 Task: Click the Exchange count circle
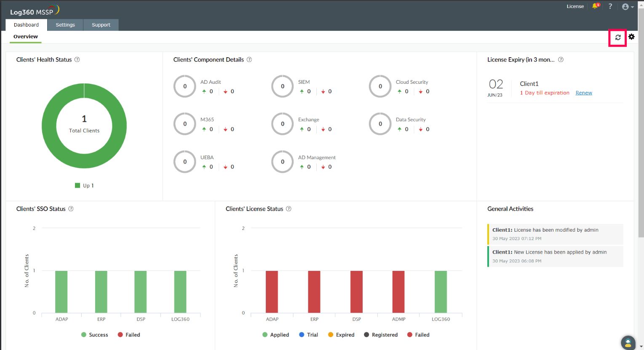click(x=283, y=124)
